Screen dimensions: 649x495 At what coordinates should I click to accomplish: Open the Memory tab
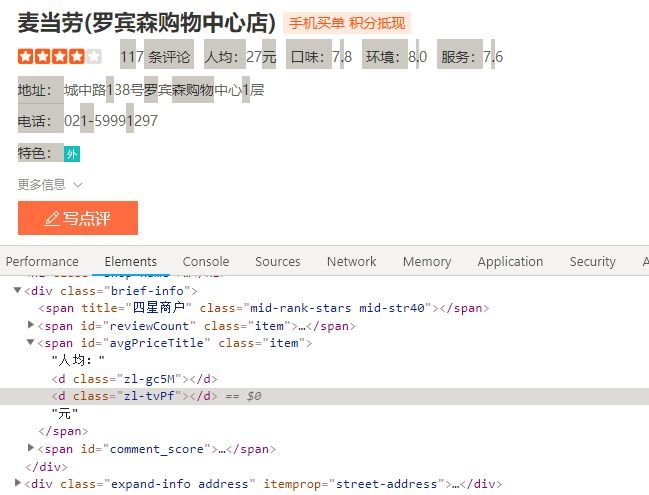(x=427, y=262)
